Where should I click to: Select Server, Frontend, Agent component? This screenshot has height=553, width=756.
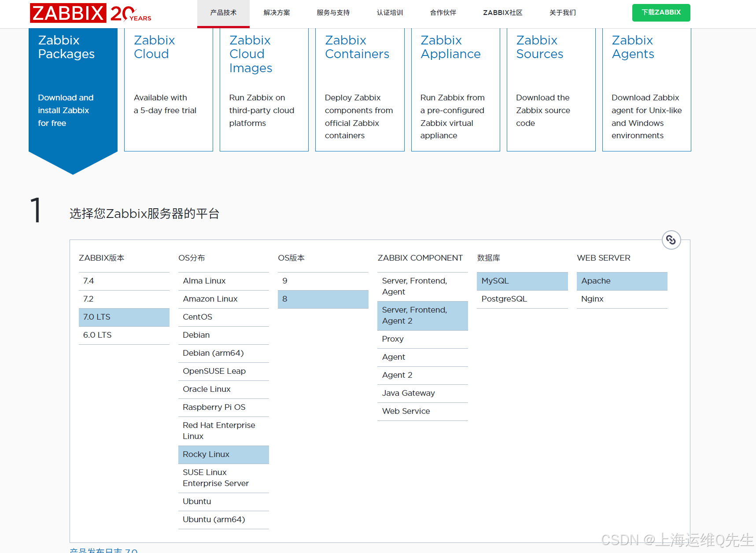(423, 286)
